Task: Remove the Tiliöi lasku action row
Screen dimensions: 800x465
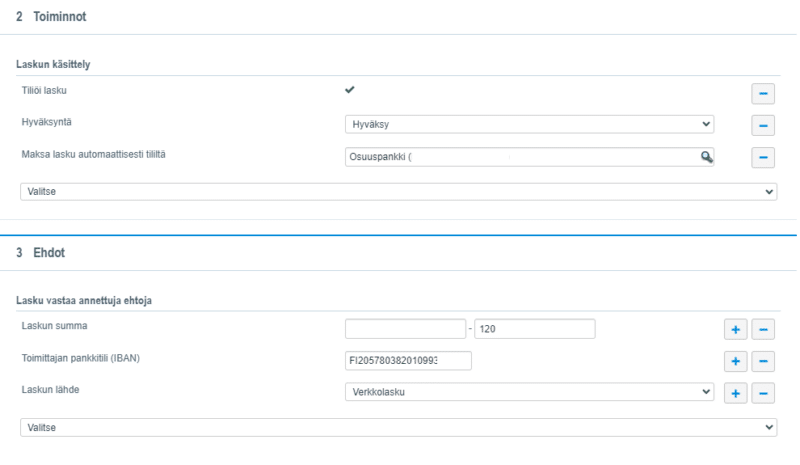Action: (x=763, y=93)
